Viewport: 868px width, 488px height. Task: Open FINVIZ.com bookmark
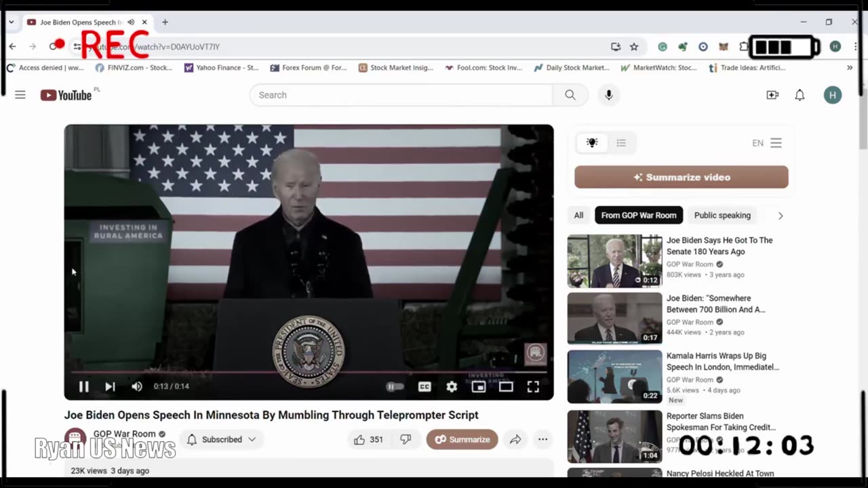coord(134,68)
